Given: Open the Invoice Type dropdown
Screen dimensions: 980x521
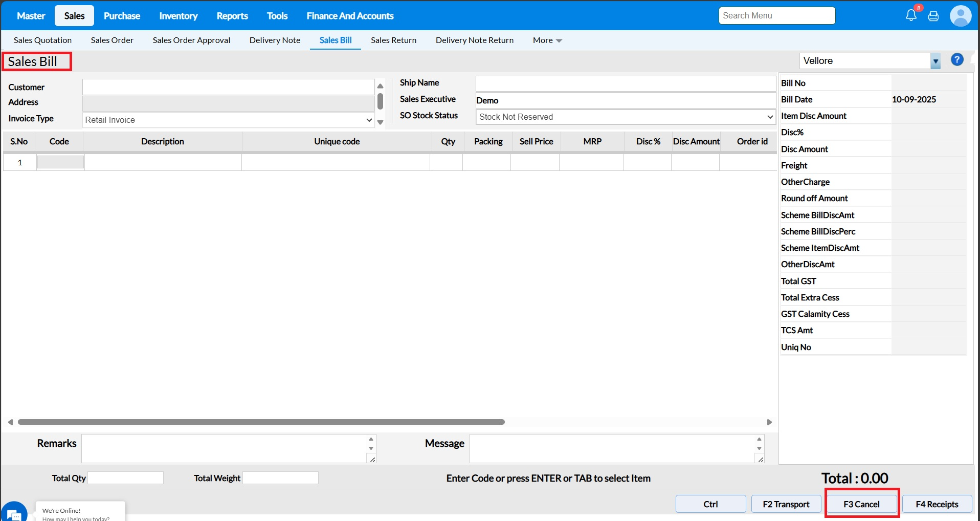Looking at the screenshot, I should 228,120.
